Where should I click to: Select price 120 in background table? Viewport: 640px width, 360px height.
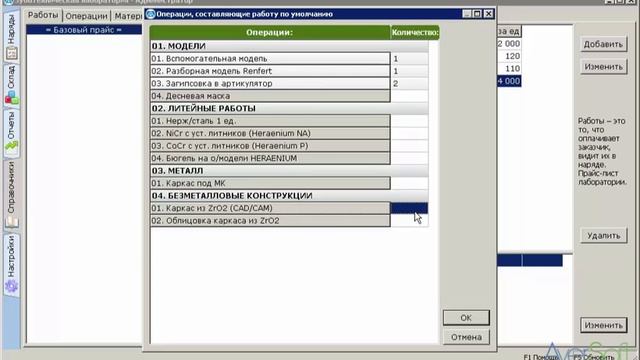click(509, 56)
